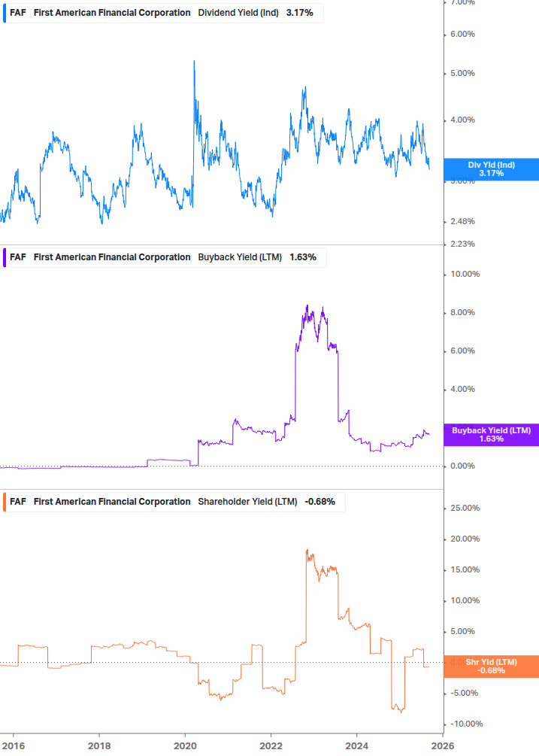This screenshot has height=756, width=539.
Task: Click the Dividend Yield (Ind) legend label
Action: point(238,13)
